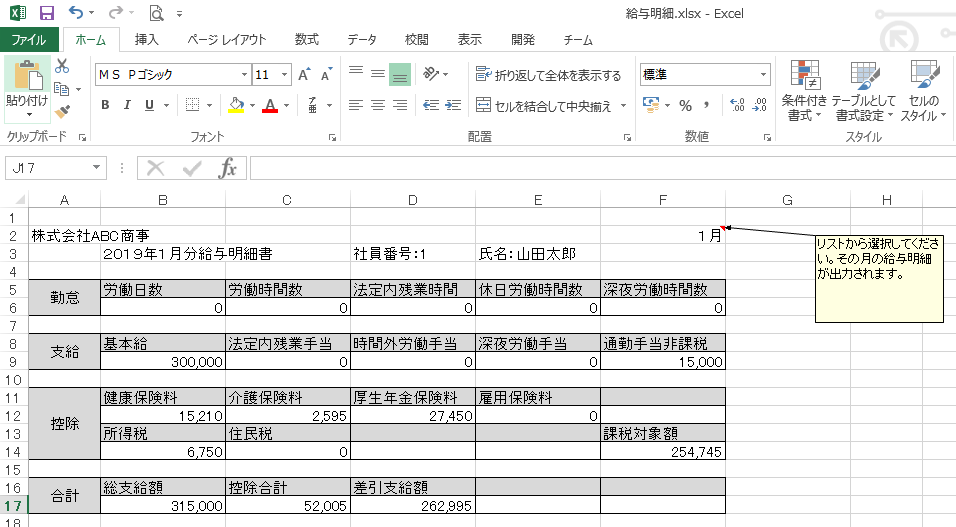Screen dimensions: 956x527
Task: Open font group dialog launcher
Action: pos(332,138)
